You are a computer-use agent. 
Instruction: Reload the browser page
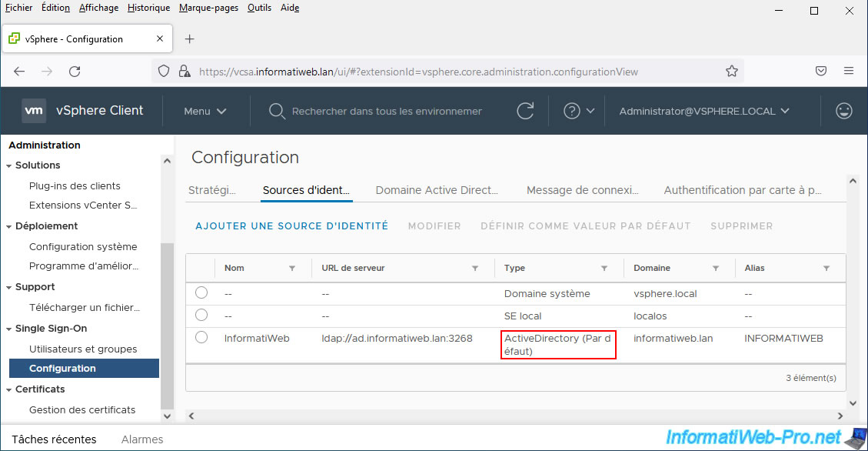coord(75,72)
